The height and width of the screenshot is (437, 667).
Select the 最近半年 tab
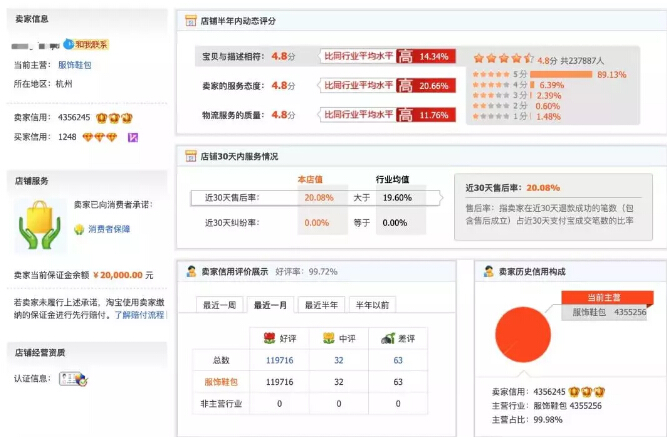point(321,305)
